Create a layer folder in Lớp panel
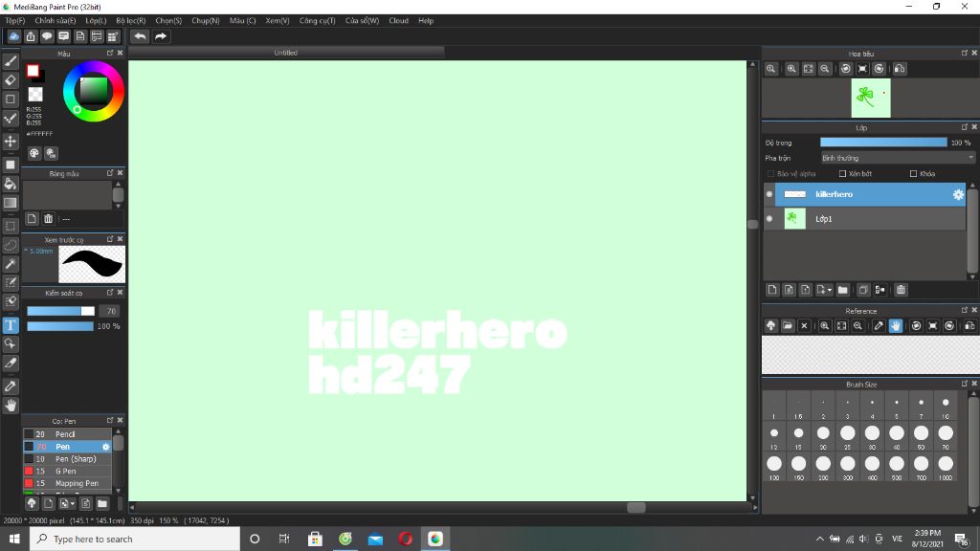The width and height of the screenshot is (980, 551). tap(842, 290)
